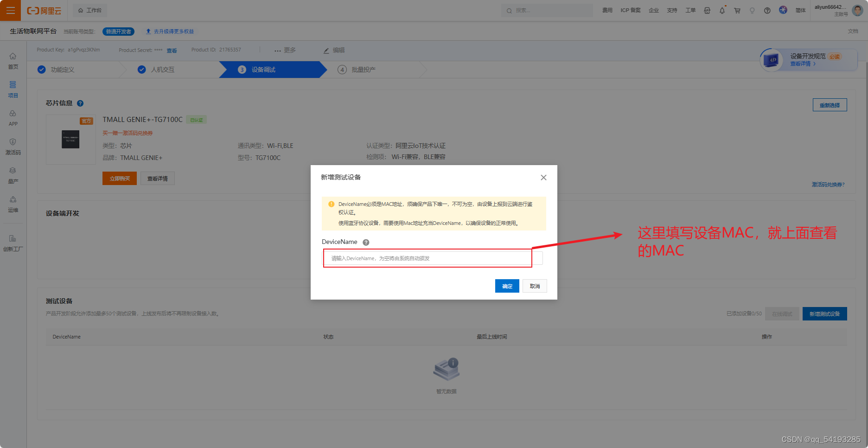Open the 企业 menu
868x448 pixels.
[x=654, y=10]
